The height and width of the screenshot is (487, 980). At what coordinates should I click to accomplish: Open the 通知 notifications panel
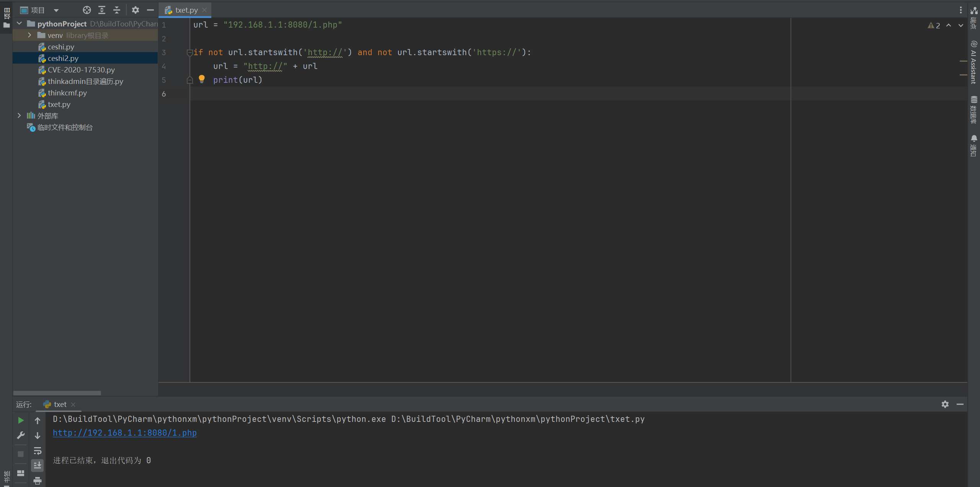[974, 146]
